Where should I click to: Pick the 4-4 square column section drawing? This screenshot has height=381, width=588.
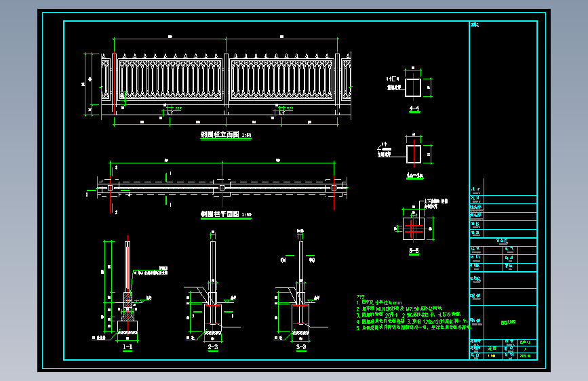pos(413,87)
